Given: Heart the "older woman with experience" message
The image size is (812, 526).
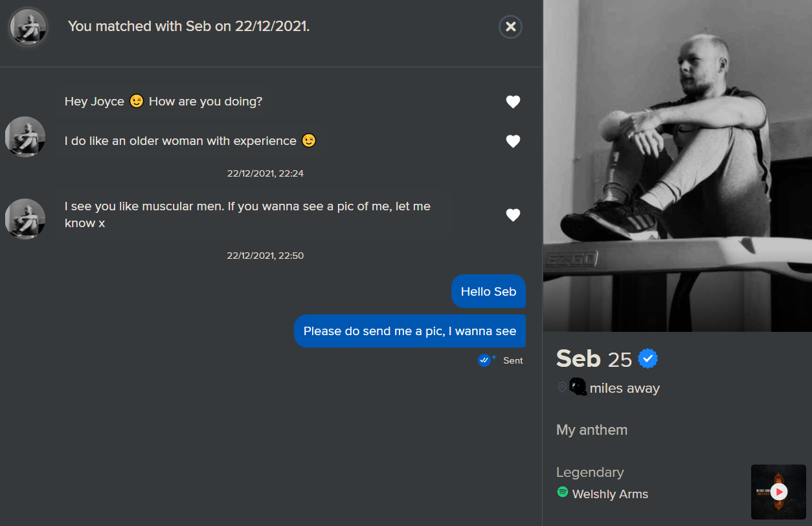Looking at the screenshot, I should click(x=513, y=141).
